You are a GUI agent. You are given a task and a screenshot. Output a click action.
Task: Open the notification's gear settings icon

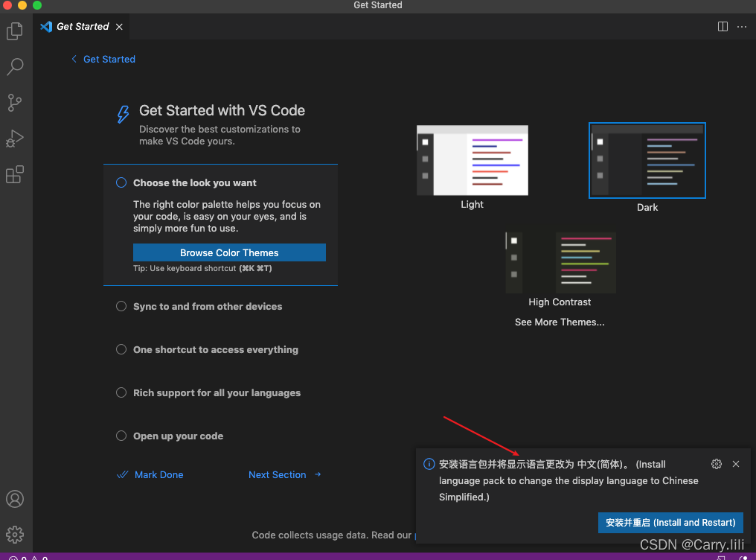click(717, 464)
